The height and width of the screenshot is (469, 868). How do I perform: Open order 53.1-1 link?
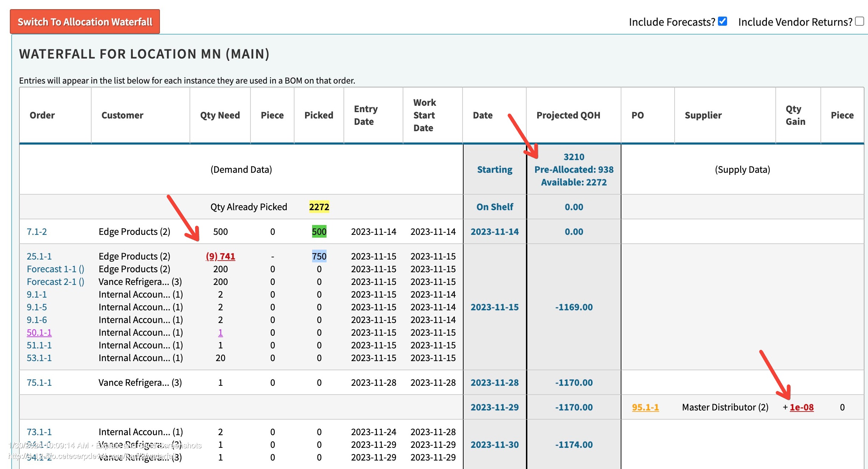coord(39,358)
